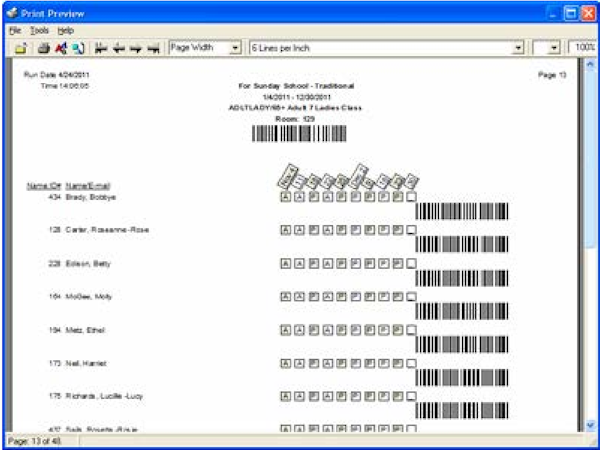Click the scroll up arrow of the vertical scrollbar
This screenshot has width=600, height=450.
pos(590,64)
